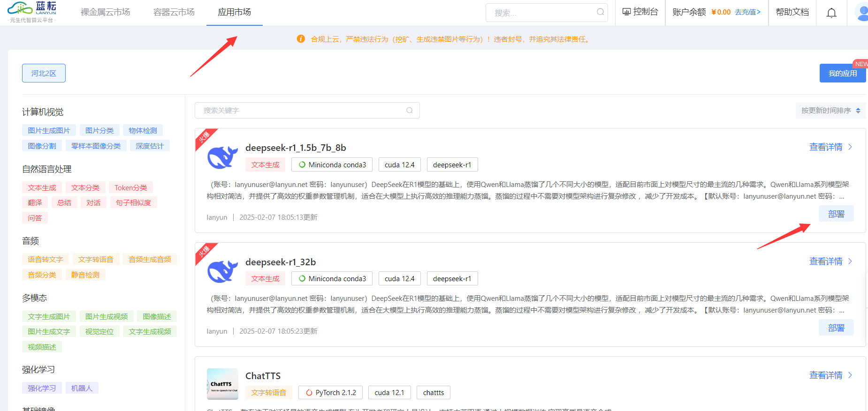Click the deepseek-r1_32b whale icon
This screenshot has width=868, height=411.
[222, 271]
